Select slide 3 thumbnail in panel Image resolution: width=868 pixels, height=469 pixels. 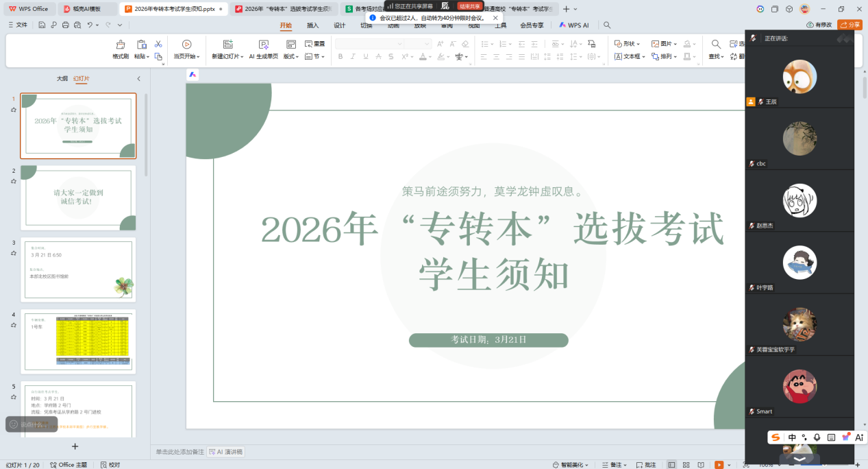point(78,269)
